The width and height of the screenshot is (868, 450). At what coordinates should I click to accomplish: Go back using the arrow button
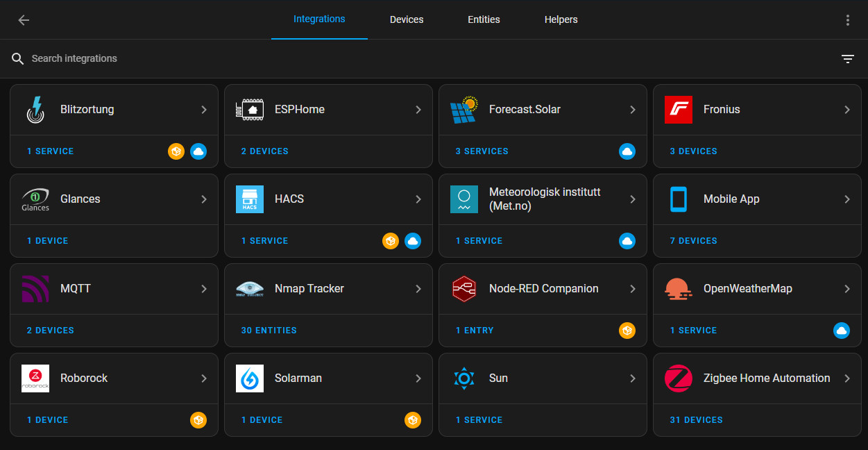[24, 20]
